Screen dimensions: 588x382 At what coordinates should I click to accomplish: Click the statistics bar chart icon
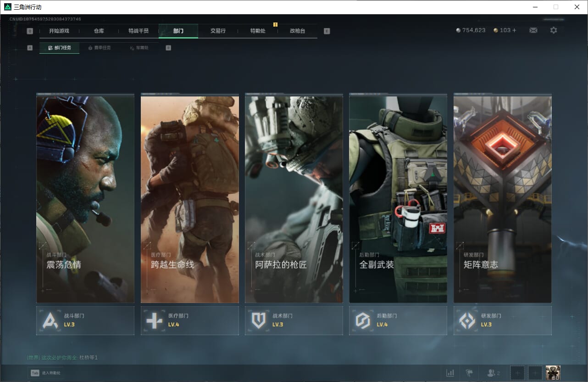pyautogui.click(x=450, y=373)
